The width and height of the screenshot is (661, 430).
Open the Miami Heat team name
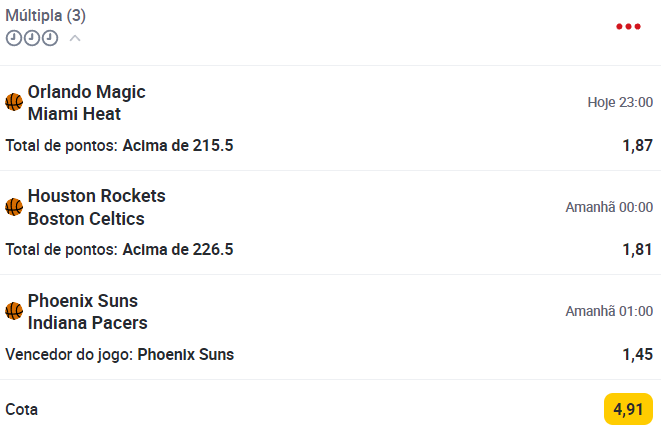coord(74,114)
